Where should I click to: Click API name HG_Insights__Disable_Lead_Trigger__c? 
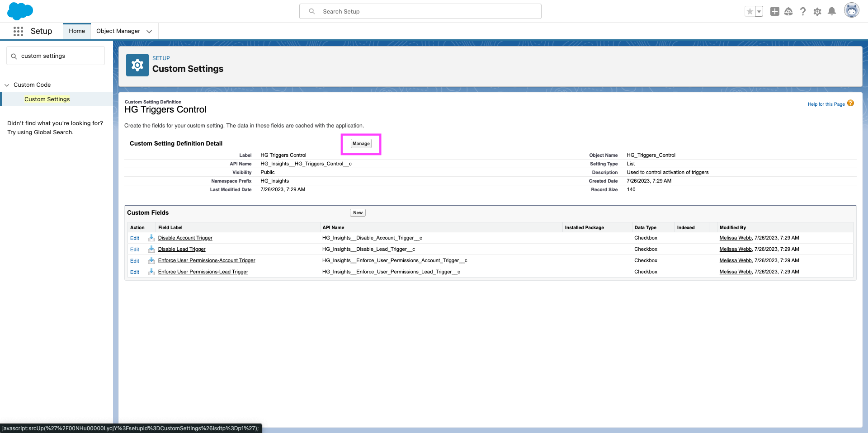[368, 249]
